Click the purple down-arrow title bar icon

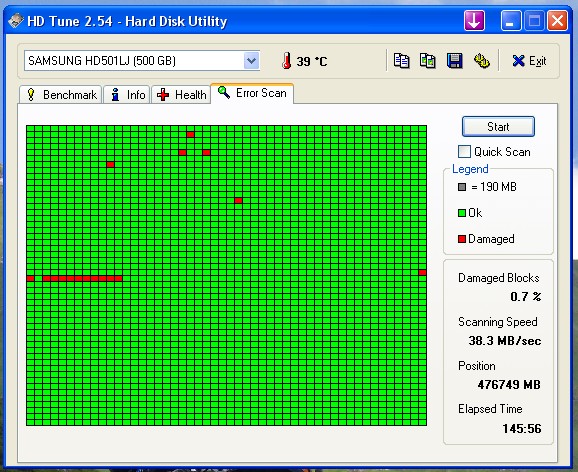tap(474, 21)
